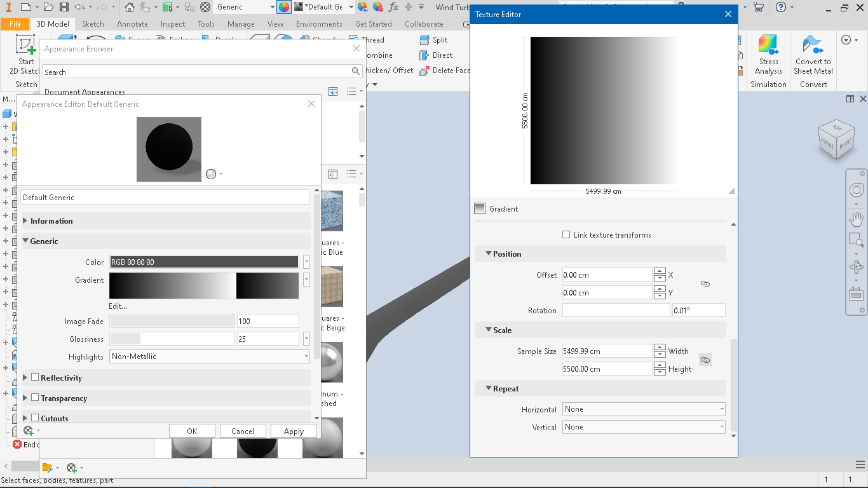Enable the Transparency section checkbox

[36, 398]
